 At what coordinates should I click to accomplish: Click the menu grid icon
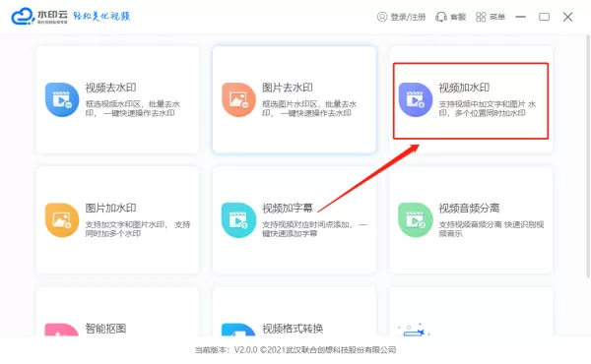click(481, 17)
